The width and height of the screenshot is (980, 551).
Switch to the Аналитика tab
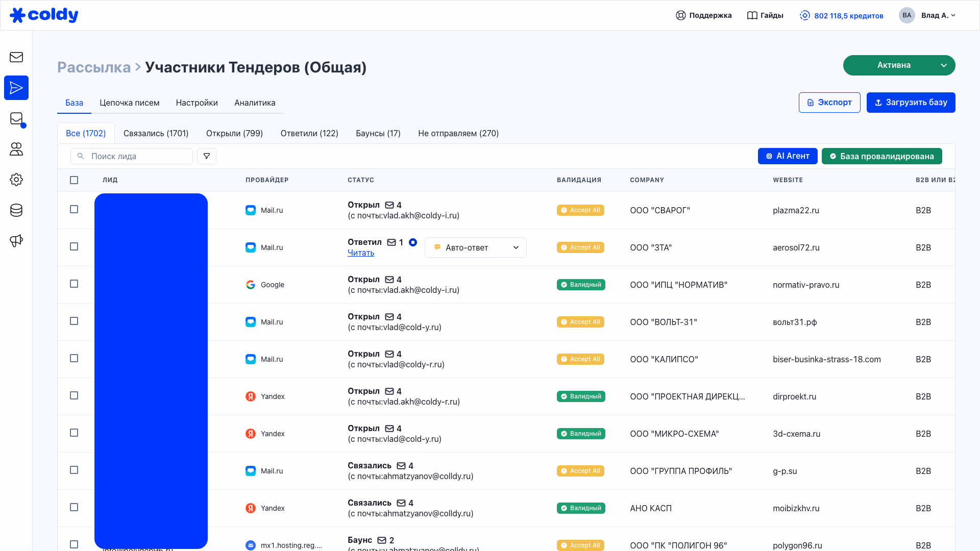tap(255, 103)
